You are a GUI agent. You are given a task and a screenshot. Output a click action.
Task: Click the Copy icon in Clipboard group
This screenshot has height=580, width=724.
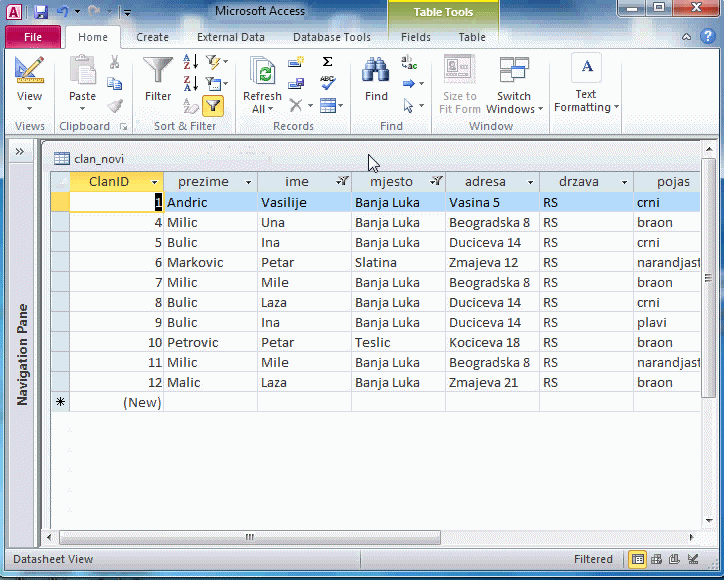114,84
